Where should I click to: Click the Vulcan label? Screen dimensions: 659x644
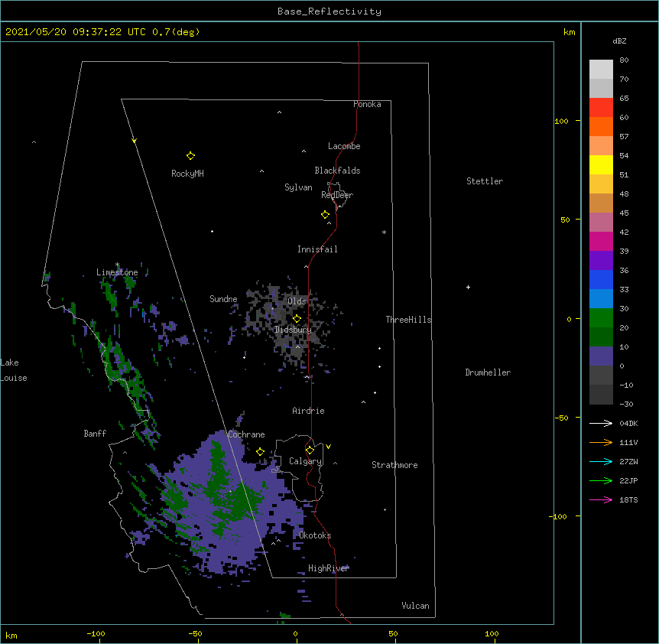pos(415,606)
